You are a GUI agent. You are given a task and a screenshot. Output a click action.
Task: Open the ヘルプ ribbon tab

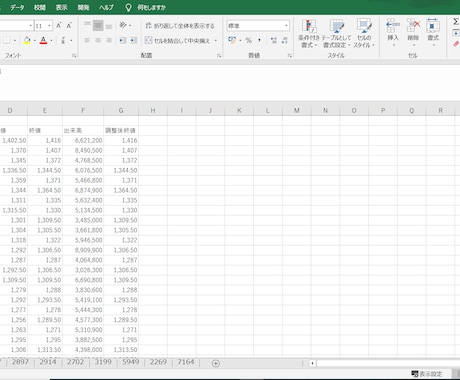coord(106,7)
